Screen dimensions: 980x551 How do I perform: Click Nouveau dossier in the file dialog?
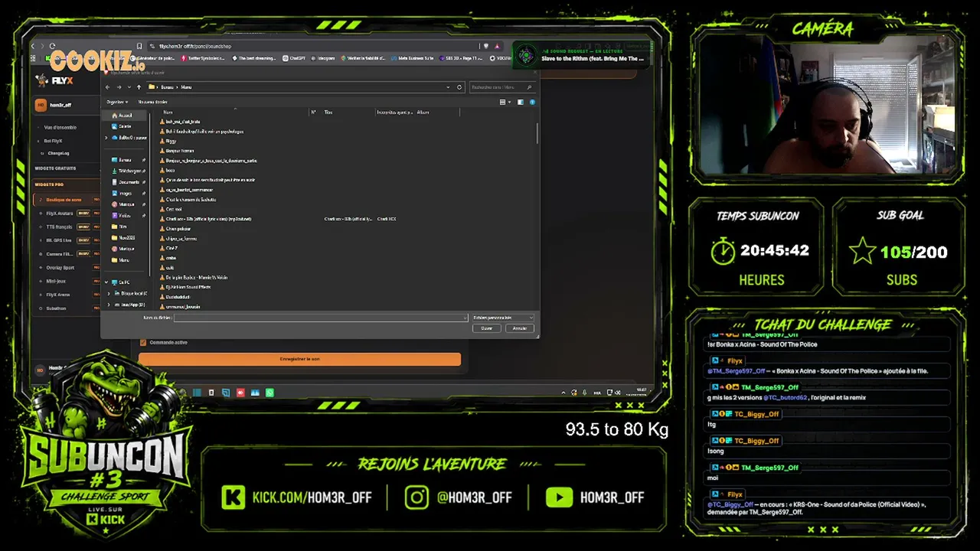coord(153,102)
